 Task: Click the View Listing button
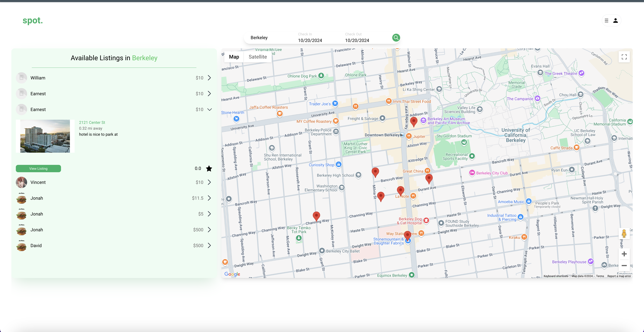click(x=38, y=168)
